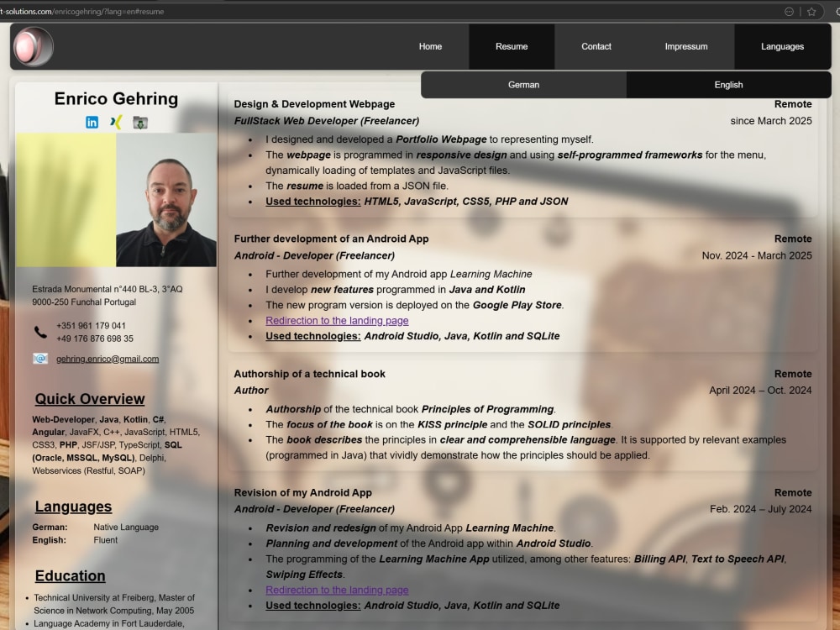The width and height of the screenshot is (840, 630).
Task: Open landing page link under Further development entry
Action: 337,320
